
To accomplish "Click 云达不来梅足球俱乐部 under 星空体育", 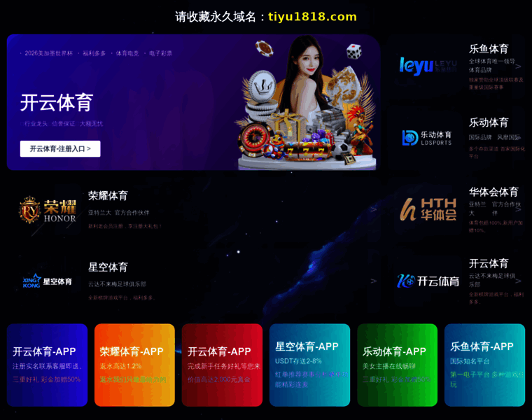I will 117,284.
